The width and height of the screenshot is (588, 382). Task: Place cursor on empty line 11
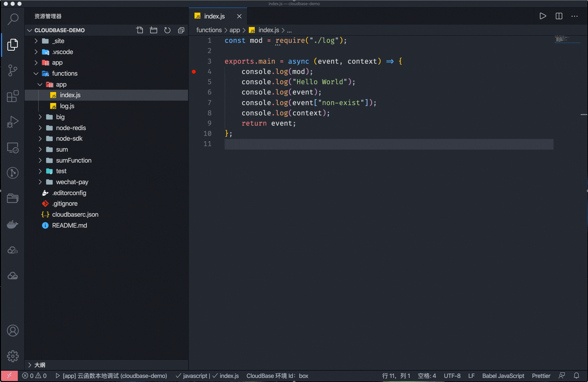tap(389, 144)
